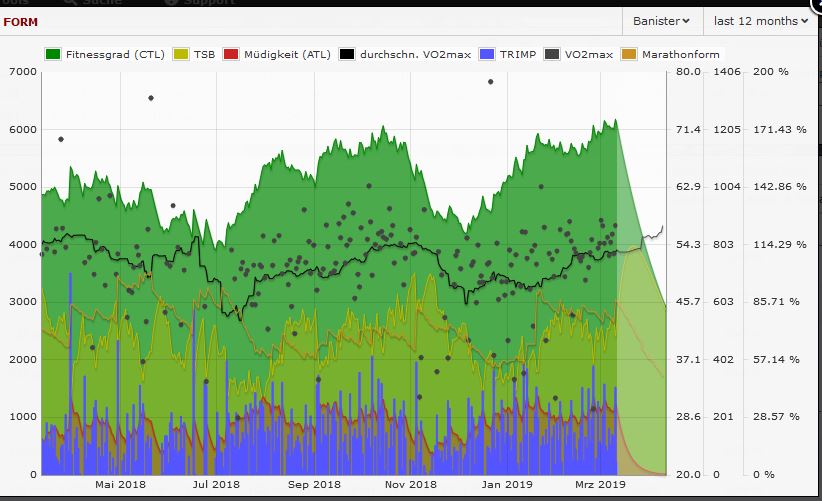Click the blue TRIMP legend swatch
Image resolution: width=822 pixels, height=501 pixels.
point(488,53)
